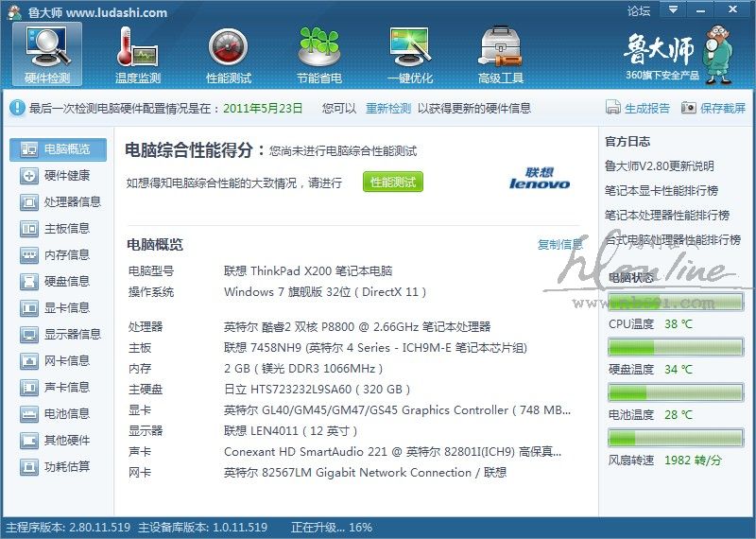
Task: Click the 82567LM Gigabit Network Connection text
Action: (x=365, y=473)
